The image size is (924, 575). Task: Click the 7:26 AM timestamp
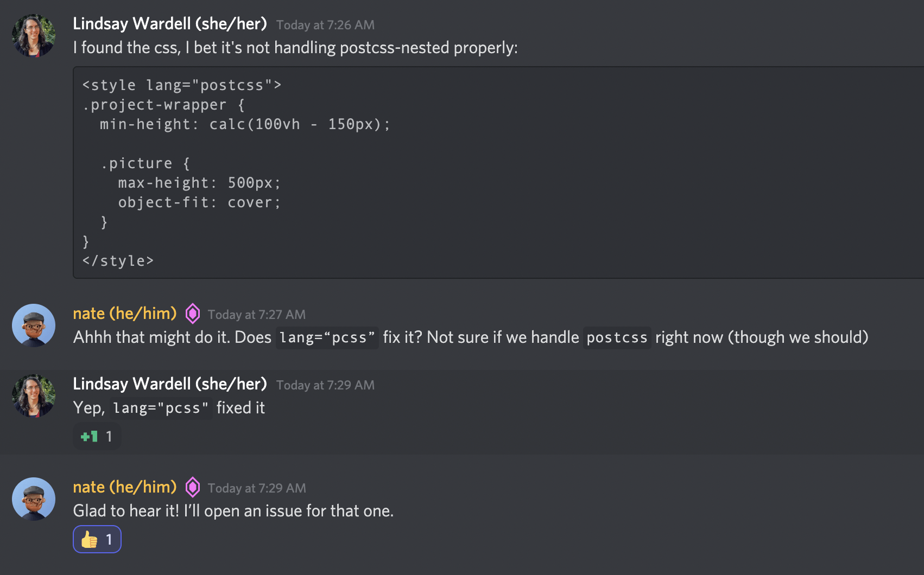click(325, 24)
